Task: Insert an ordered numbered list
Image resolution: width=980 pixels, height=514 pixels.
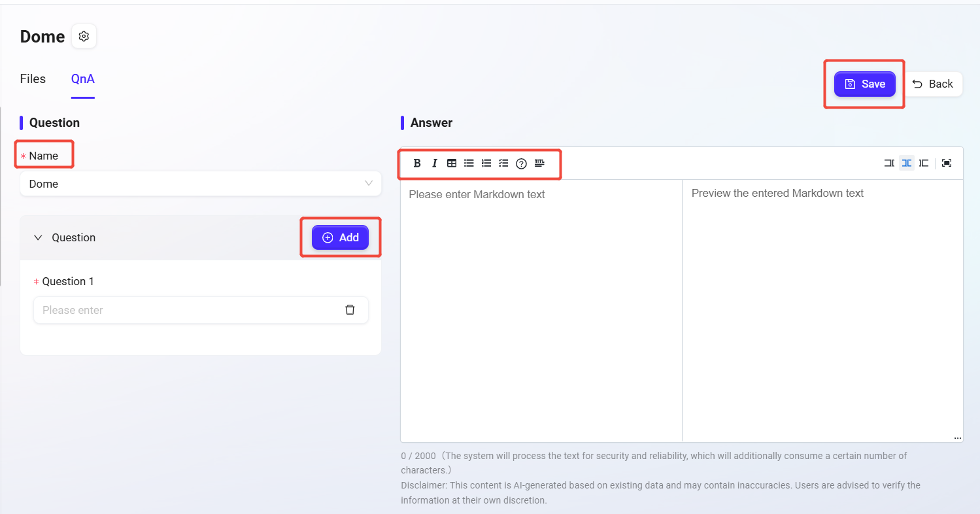Action: tap(486, 163)
